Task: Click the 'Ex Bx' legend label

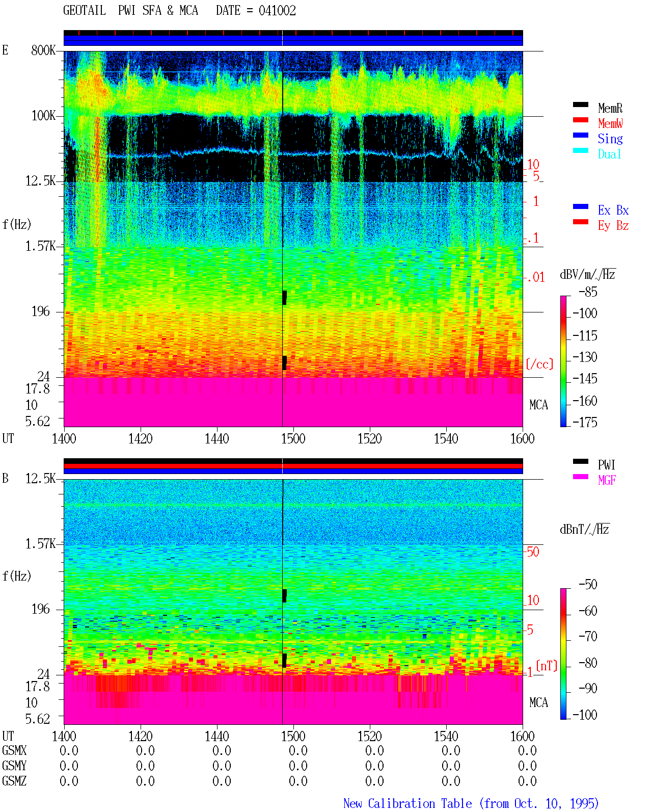Action: [x=613, y=210]
